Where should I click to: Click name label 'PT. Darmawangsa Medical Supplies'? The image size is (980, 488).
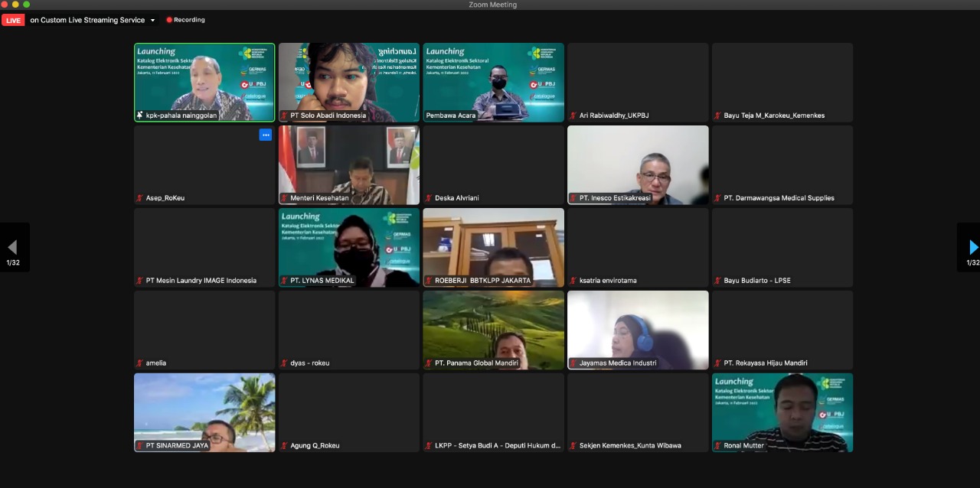coord(779,198)
